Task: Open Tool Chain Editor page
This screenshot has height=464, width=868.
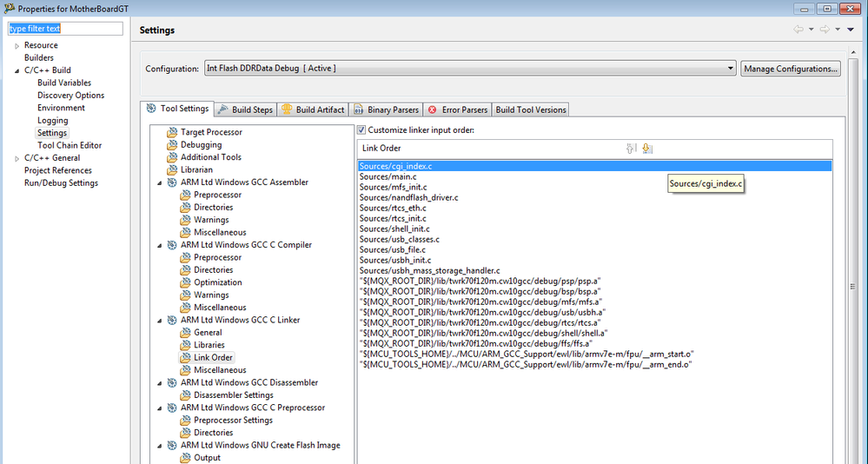Action: 70,145
